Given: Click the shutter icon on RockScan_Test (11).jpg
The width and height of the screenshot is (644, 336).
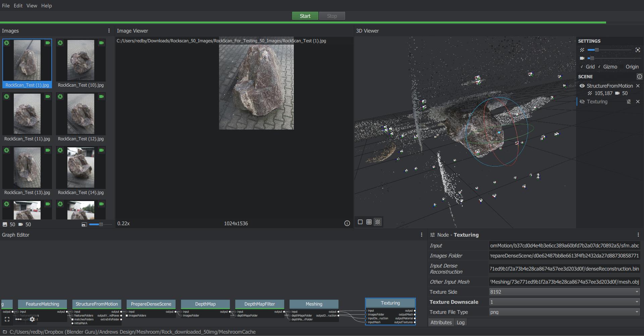Looking at the screenshot, I should 7,97.
